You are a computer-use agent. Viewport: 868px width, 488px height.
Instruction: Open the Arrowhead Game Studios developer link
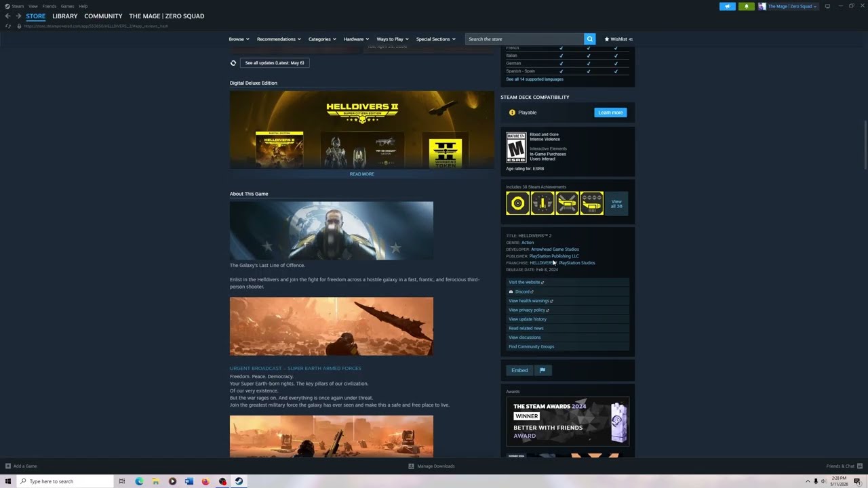[555, 249]
